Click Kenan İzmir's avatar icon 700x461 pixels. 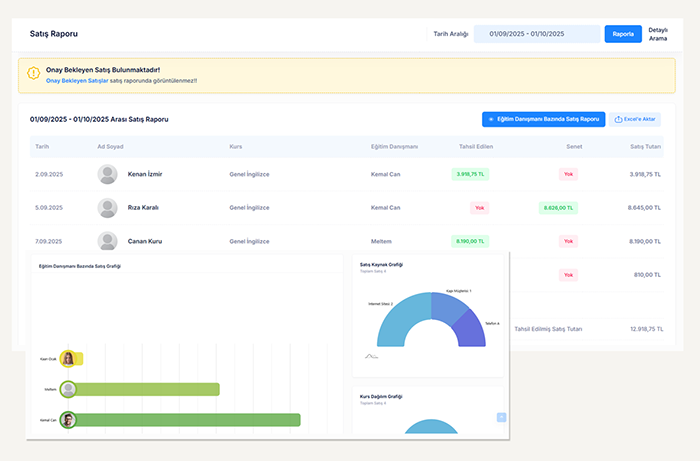point(108,174)
